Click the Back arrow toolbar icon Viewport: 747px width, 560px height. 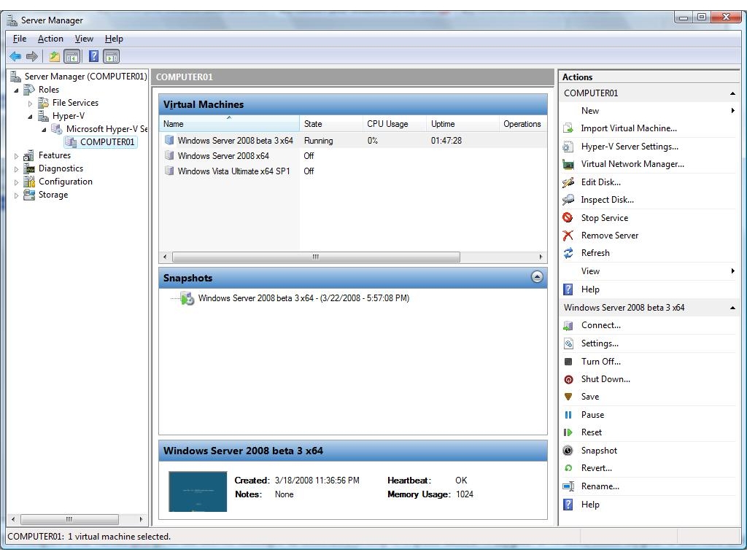click(x=15, y=57)
